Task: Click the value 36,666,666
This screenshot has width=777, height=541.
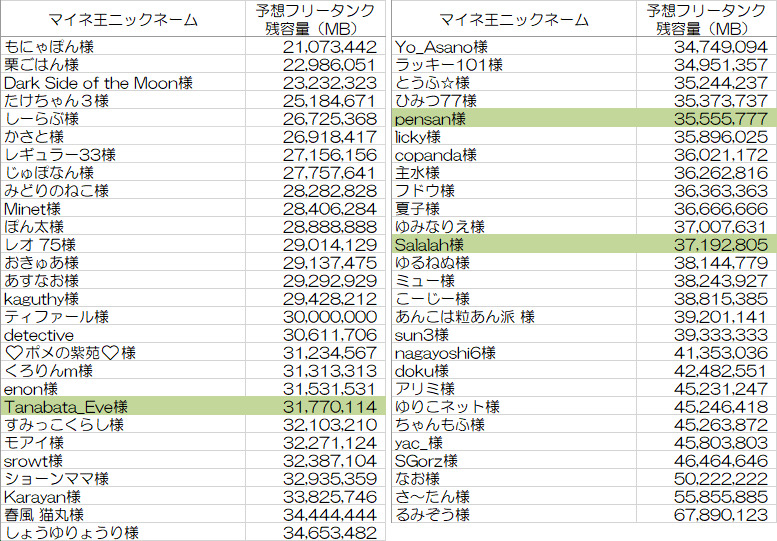Action: coord(721,209)
